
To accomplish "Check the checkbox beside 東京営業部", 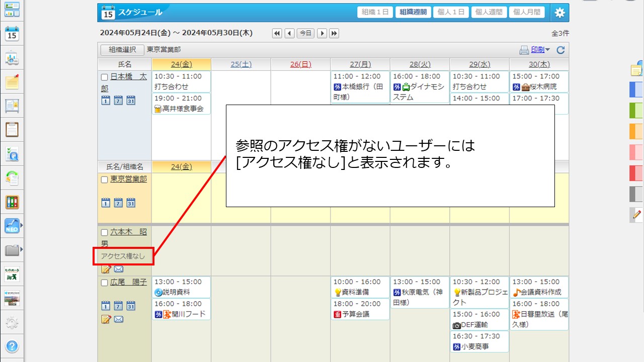I will [x=104, y=178].
